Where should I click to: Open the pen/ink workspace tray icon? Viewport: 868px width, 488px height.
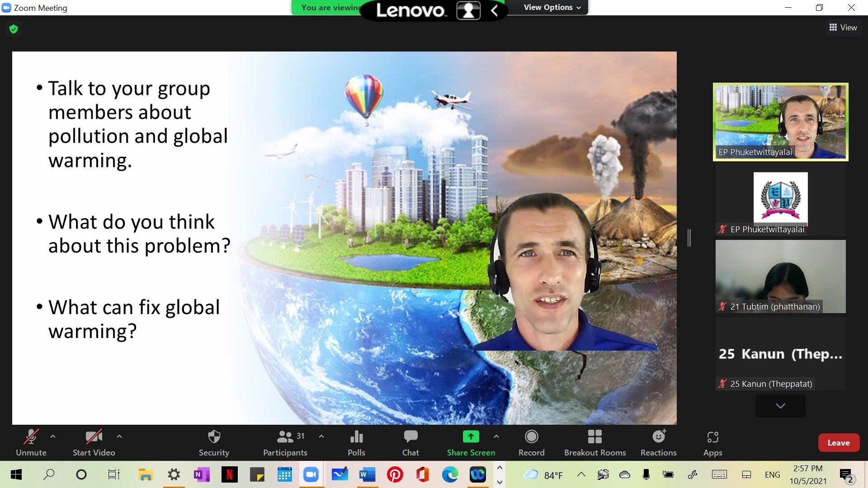pos(692,474)
